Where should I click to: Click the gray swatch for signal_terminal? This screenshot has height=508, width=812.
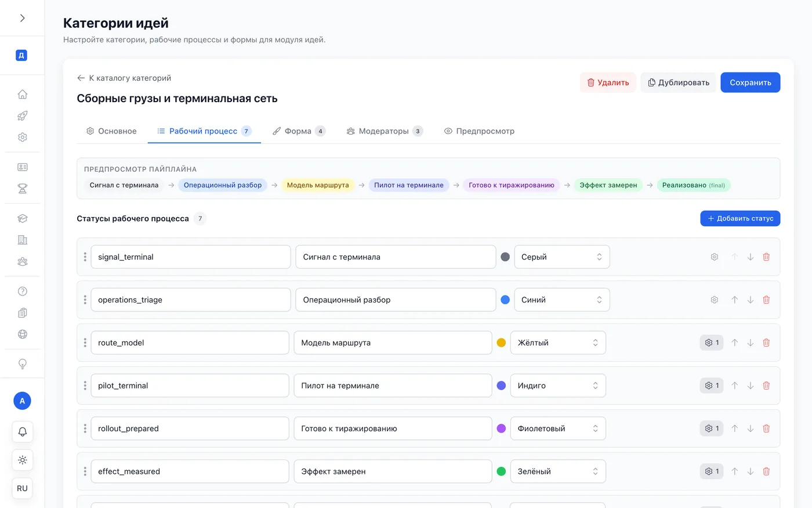click(x=505, y=257)
